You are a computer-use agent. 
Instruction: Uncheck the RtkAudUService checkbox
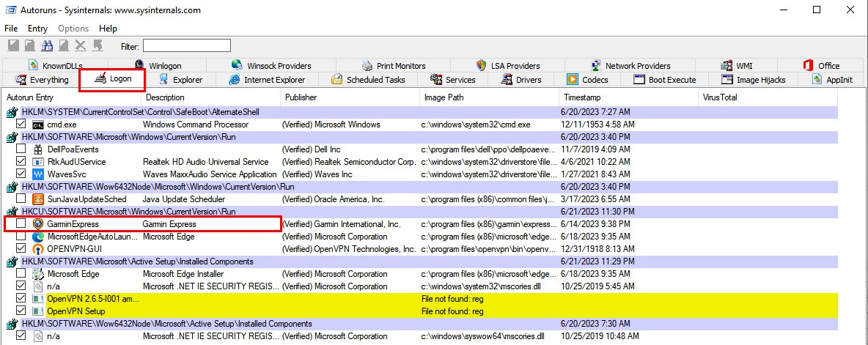pyautogui.click(x=21, y=161)
